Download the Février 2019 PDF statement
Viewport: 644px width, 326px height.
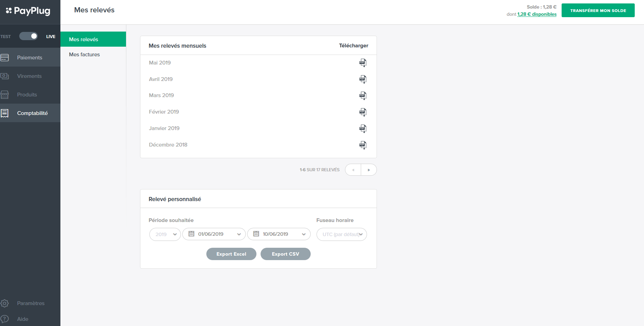[x=363, y=112]
